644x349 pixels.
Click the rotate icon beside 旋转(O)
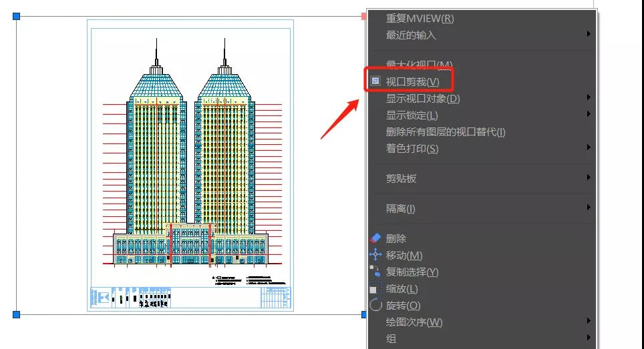(x=375, y=306)
